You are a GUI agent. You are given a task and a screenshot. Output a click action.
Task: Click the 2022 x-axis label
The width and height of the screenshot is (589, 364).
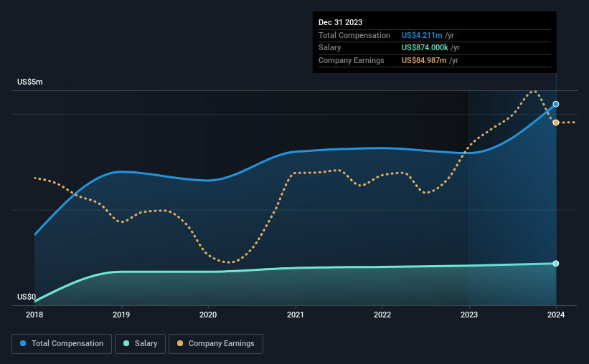click(x=382, y=315)
